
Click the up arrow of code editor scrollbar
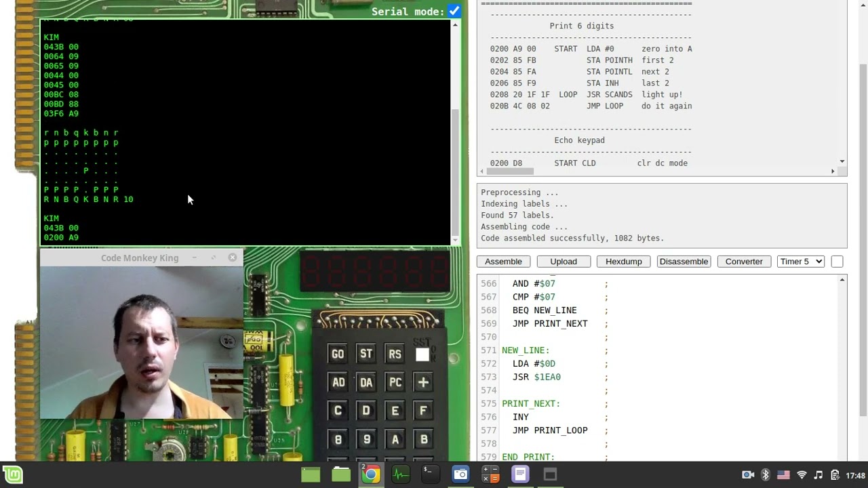click(x=842, y=279)
